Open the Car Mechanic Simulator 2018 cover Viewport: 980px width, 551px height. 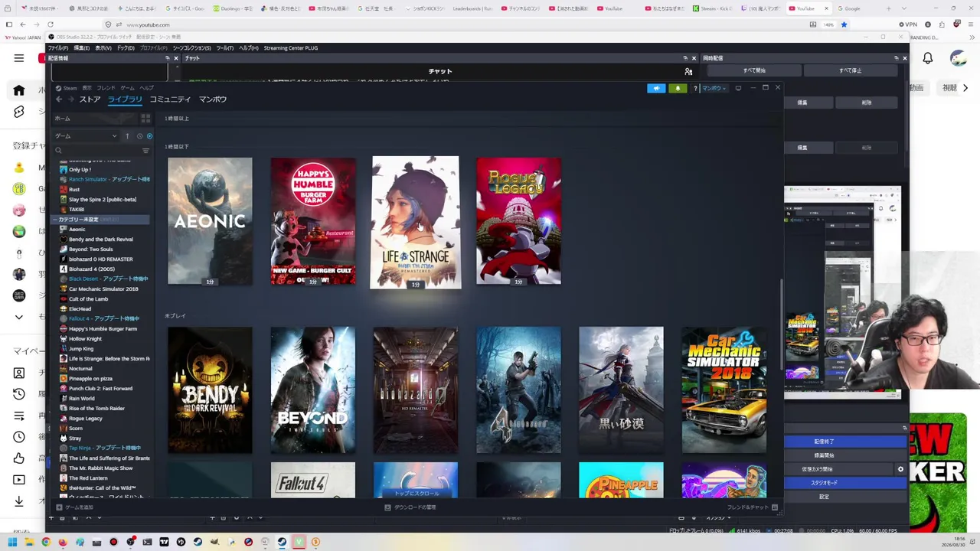tap(724, 390)
